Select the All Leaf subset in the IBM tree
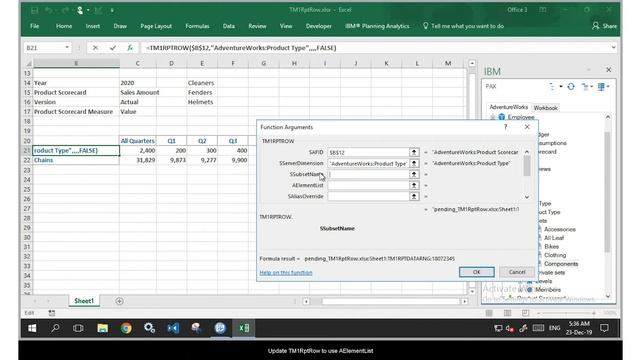 (554, 238)
